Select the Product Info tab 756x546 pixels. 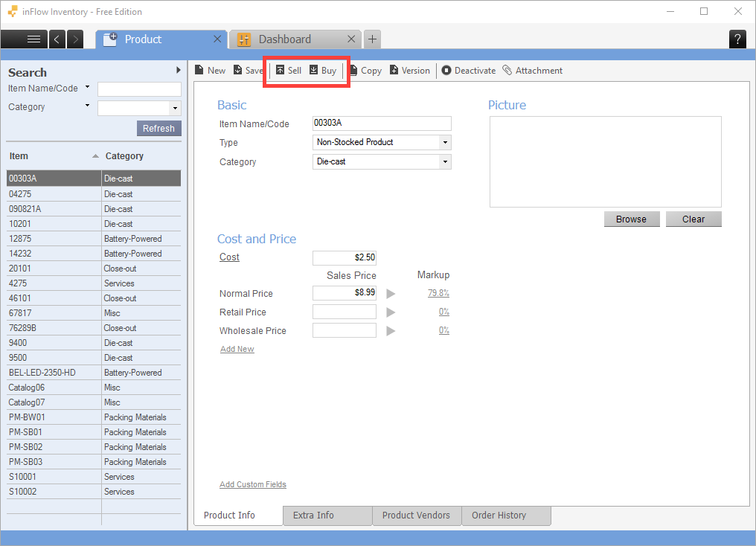click(x=238, y=516)
